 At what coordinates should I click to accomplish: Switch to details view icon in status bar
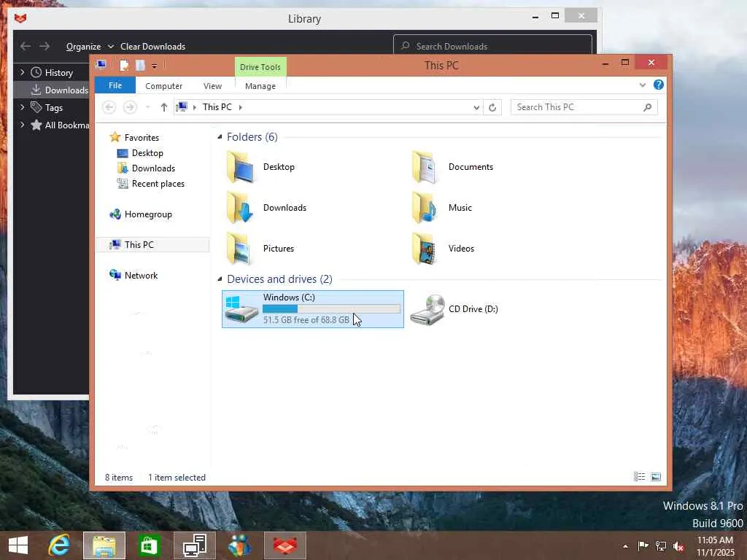pyautogui.click(x=639, y=477)
